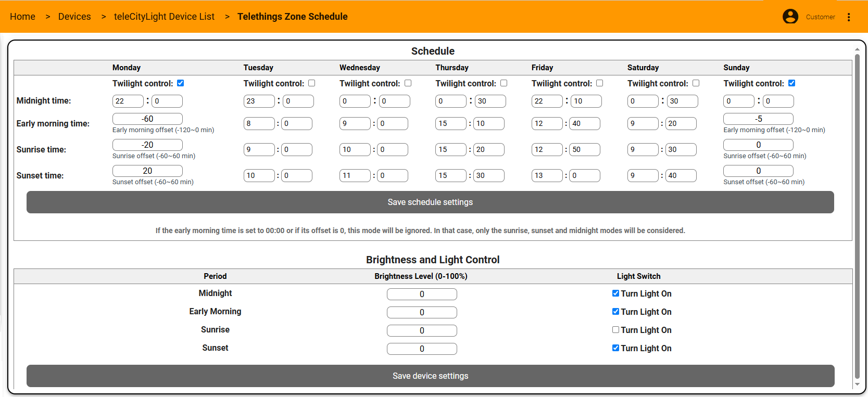The image size is (868, 397).
Task: Edit Monday early morning offset field
Action: click(x=147, y=119)
